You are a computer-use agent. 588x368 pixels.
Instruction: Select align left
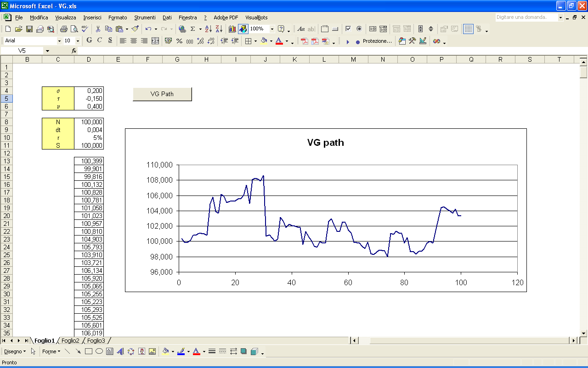123,41
